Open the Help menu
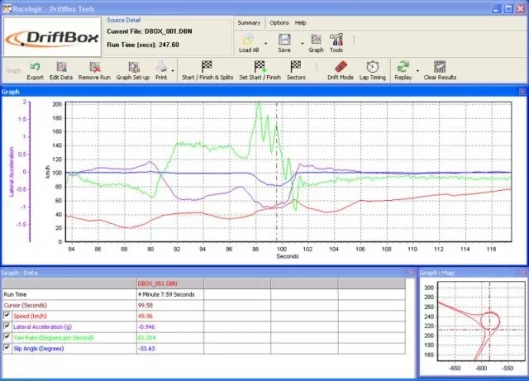 click(300, 23)
